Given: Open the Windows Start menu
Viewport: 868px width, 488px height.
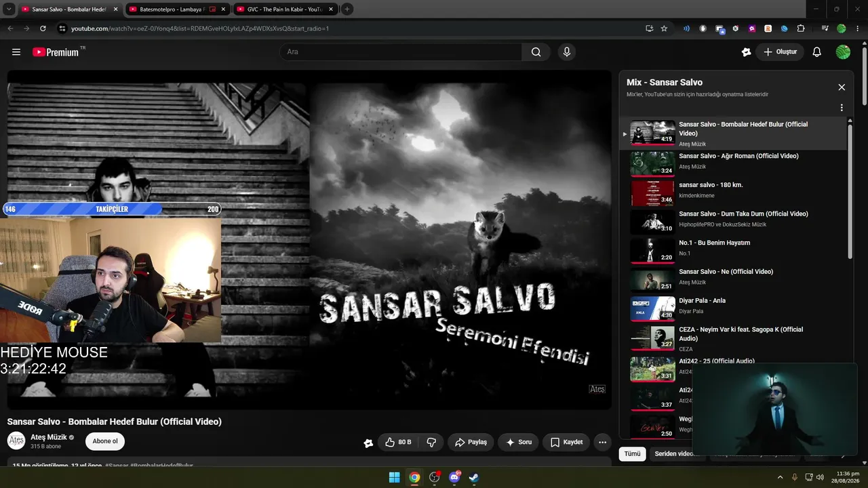Looking at the screenshot, I should (x=395, y=478).
